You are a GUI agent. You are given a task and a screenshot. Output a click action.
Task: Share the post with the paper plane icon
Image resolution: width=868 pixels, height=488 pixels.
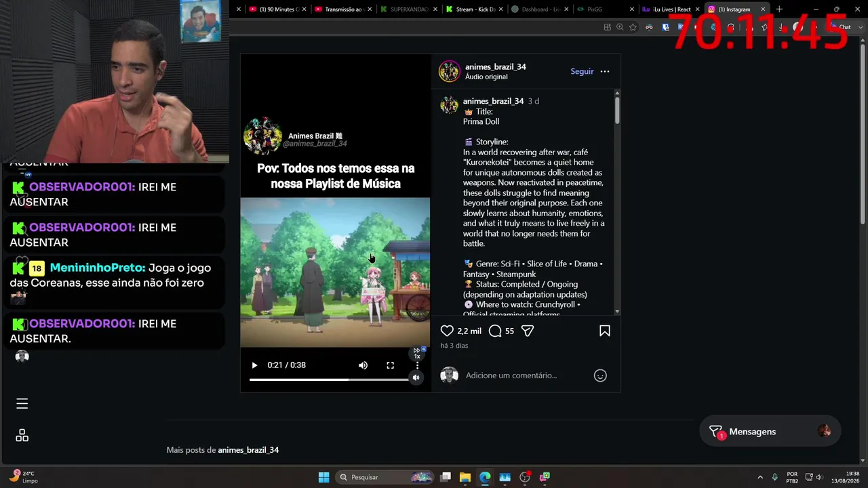pos(528,331)
